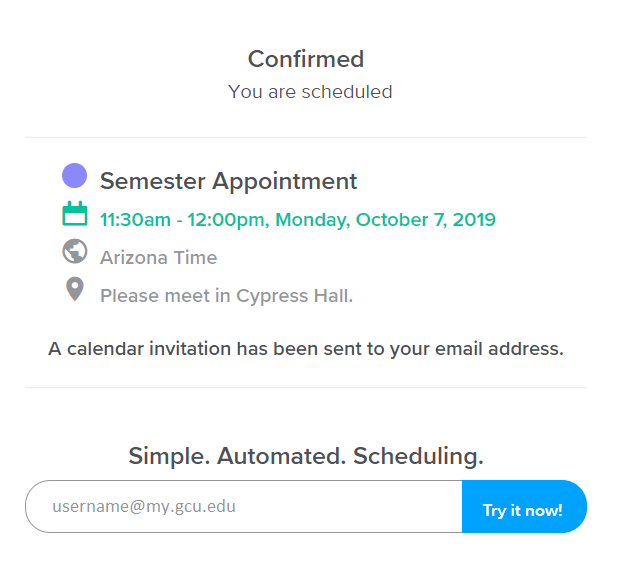Click the globe time zone icon
Screen dimensions: 627x585
point(75,252)
